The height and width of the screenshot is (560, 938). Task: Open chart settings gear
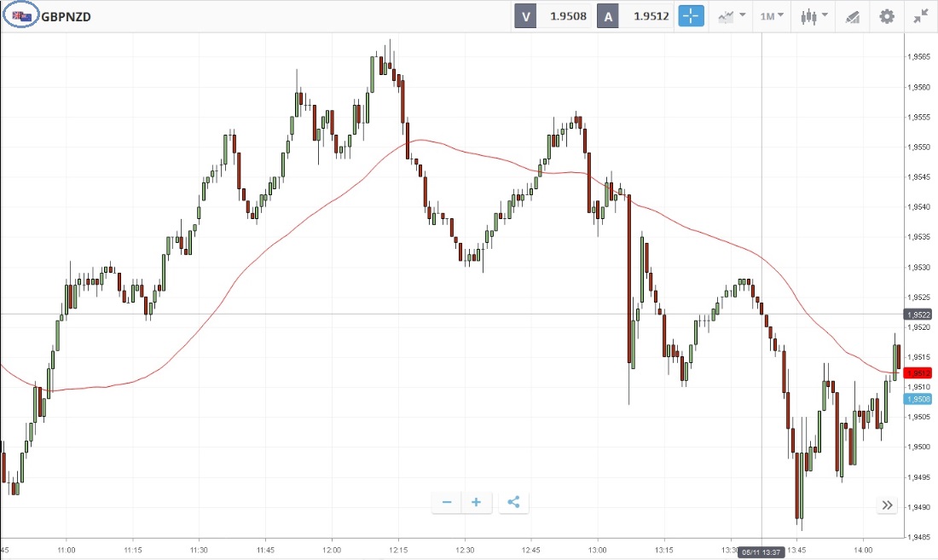887,16
